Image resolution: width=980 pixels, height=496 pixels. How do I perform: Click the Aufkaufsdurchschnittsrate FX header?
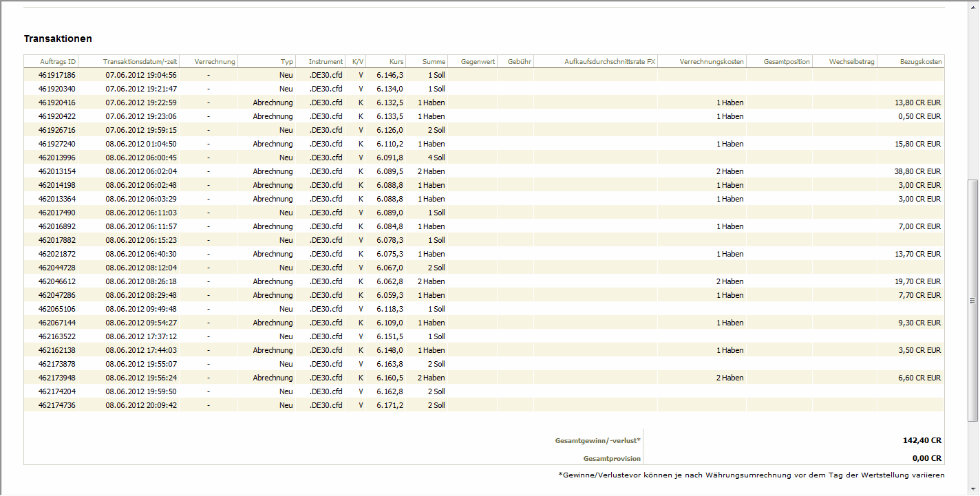[x=609, y=62]
